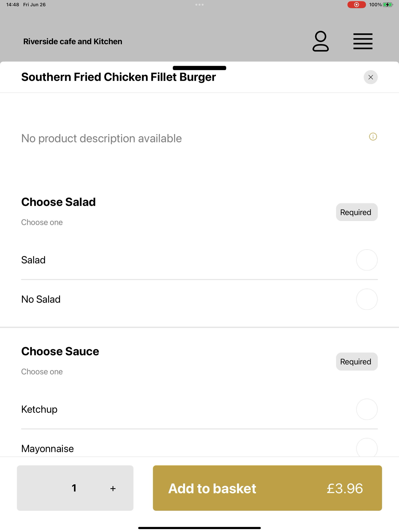Tap the Riverside cafe and Kitchen title
Screen dimensions: 399x532
(x=73, y=41)
